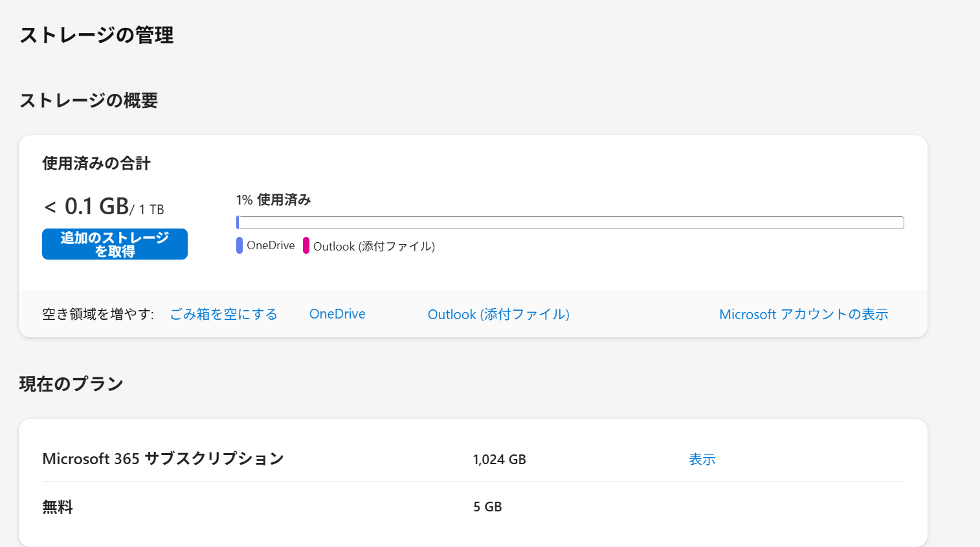980x547 pixels.
Task: Open Microsoft アカウントの表示 link
Action: tap(804, 314)
